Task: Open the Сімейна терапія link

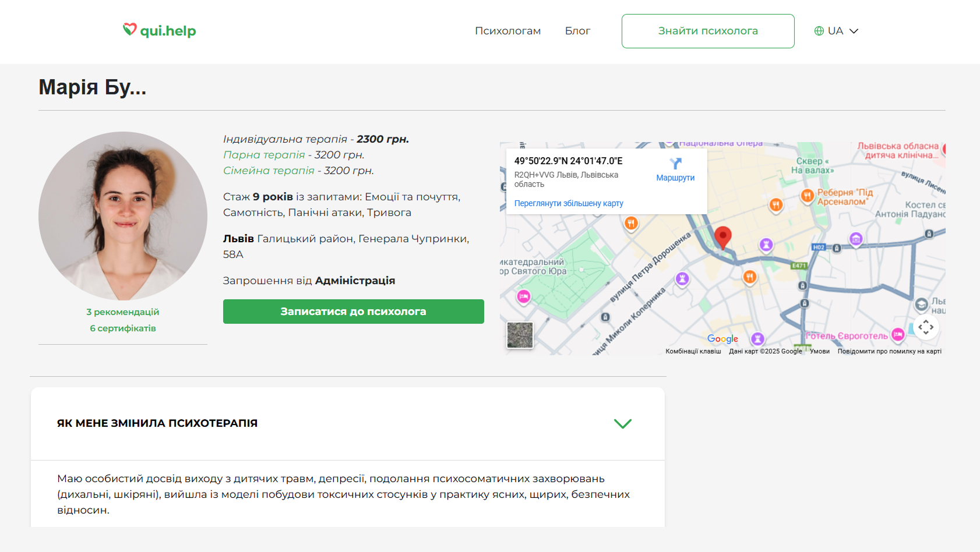Action: [x=269, y=171]
